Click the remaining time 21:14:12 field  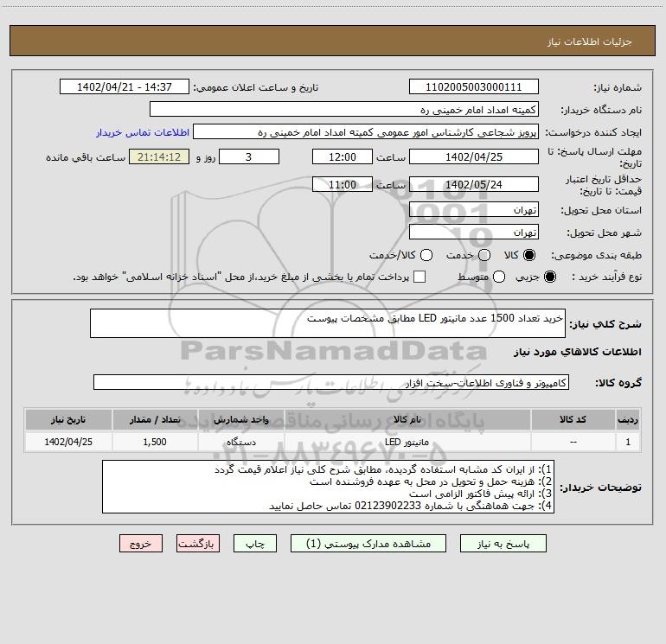pyautogui.click(x=159, y=156)
